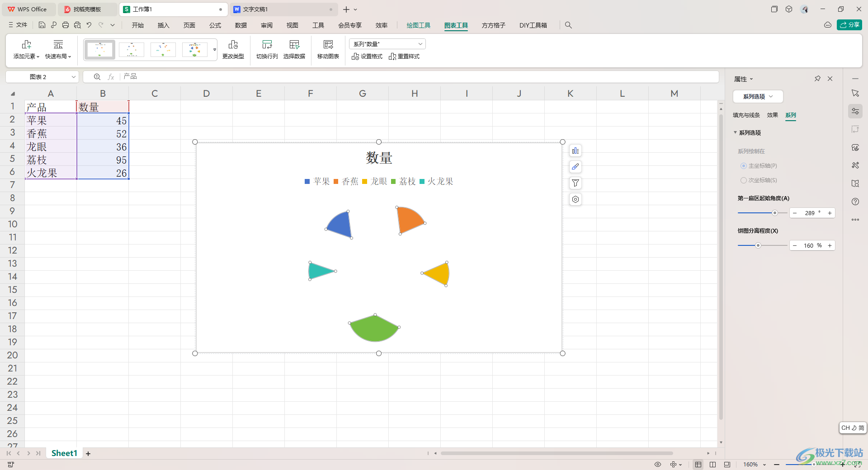Open the Quick Layout (快速布局) tool

(58, 50)
